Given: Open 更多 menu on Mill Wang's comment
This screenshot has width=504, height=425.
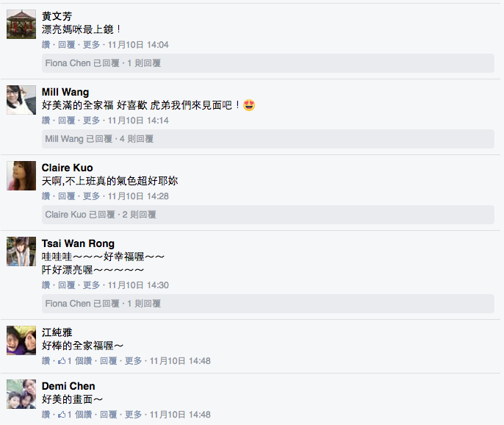Looking at the screenshot, I should click(x=91, y=121).
